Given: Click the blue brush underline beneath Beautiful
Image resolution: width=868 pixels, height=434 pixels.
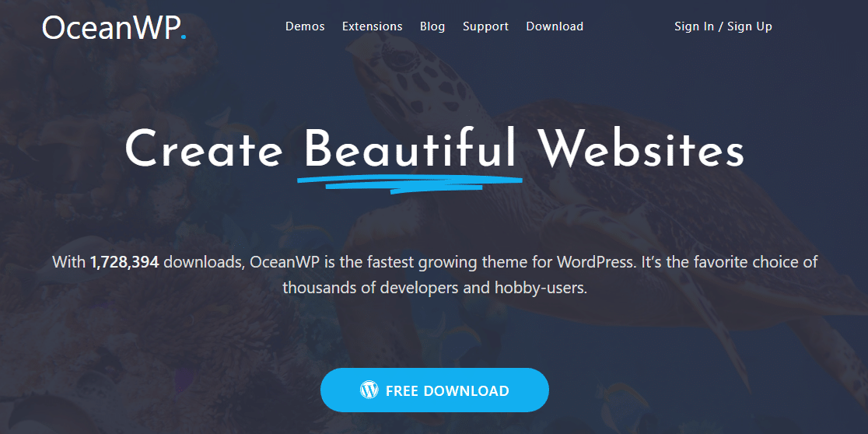Looking at the screenshot, I should coord(410,184).
